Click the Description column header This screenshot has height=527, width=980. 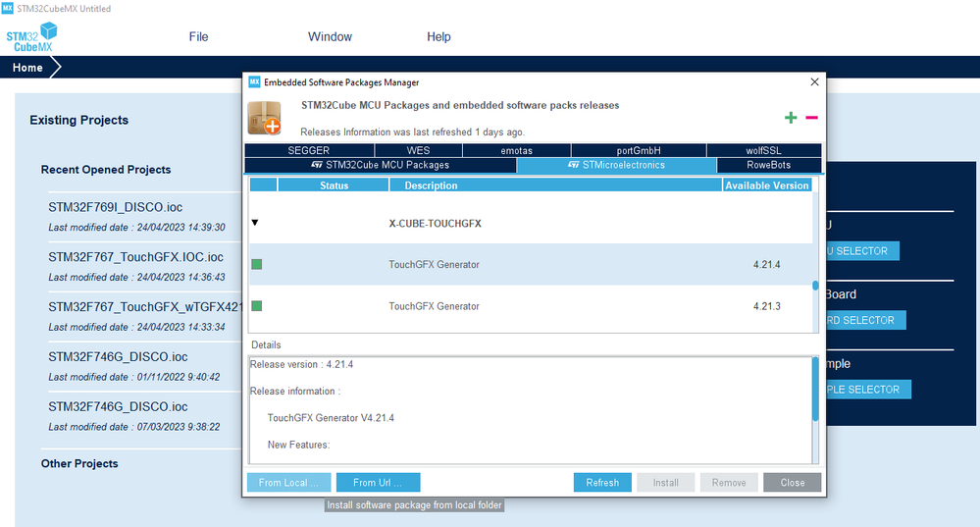[555, 185]
